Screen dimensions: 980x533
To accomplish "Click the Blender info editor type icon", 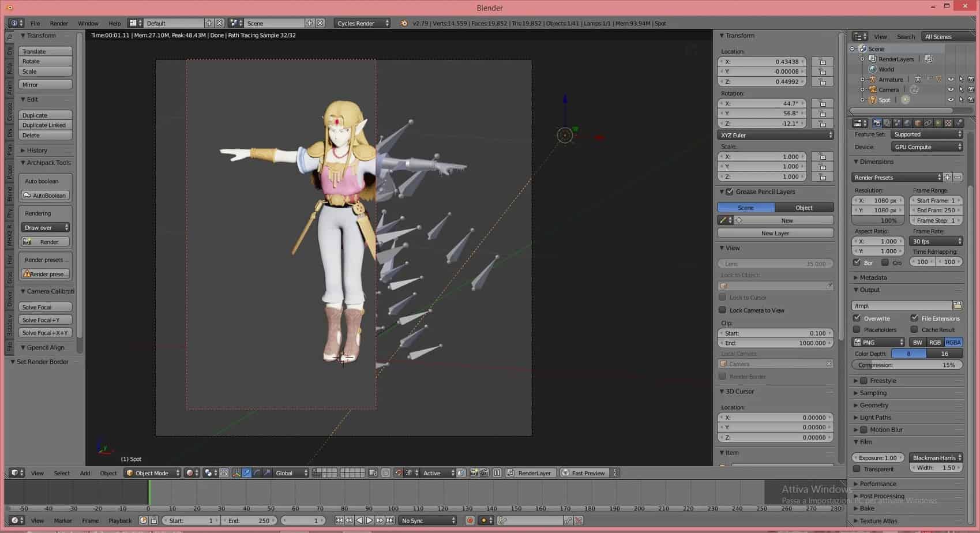I will (16, 23).
